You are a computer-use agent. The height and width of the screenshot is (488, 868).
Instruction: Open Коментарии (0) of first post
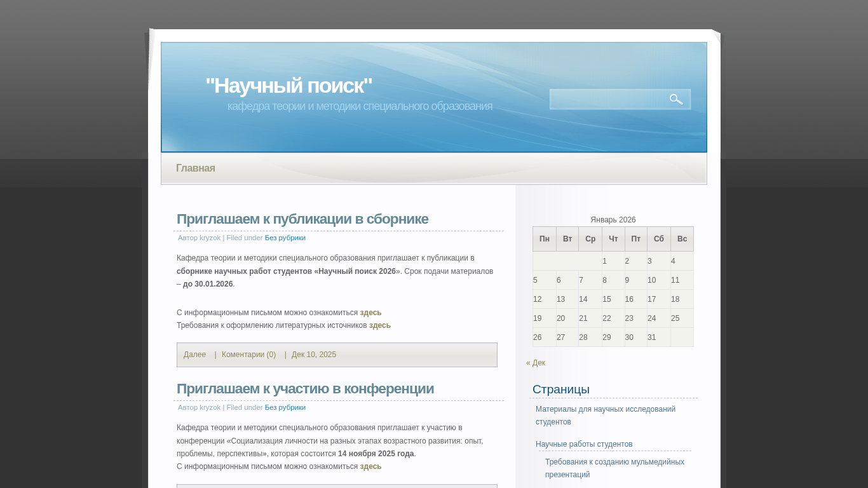point(248,355)
